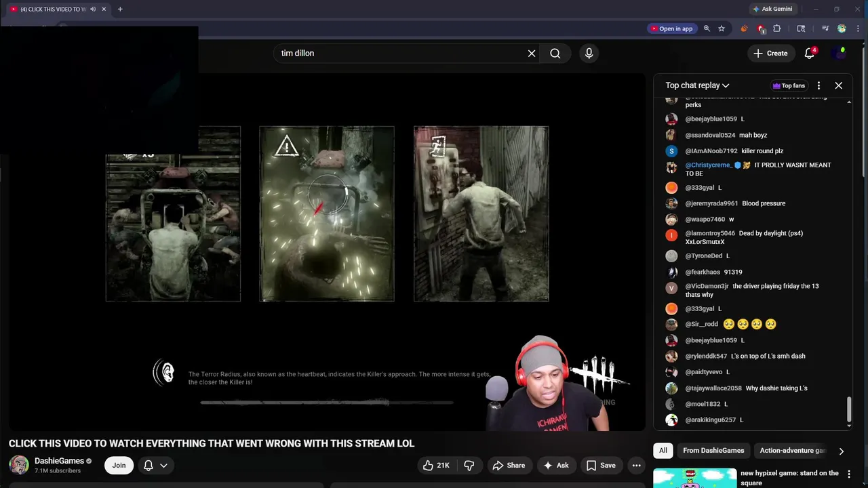Image resolution: width=868 pixels, height=488 pixels.
Task: Click @arakikingu6257 L message
Action: coord(753,420)
